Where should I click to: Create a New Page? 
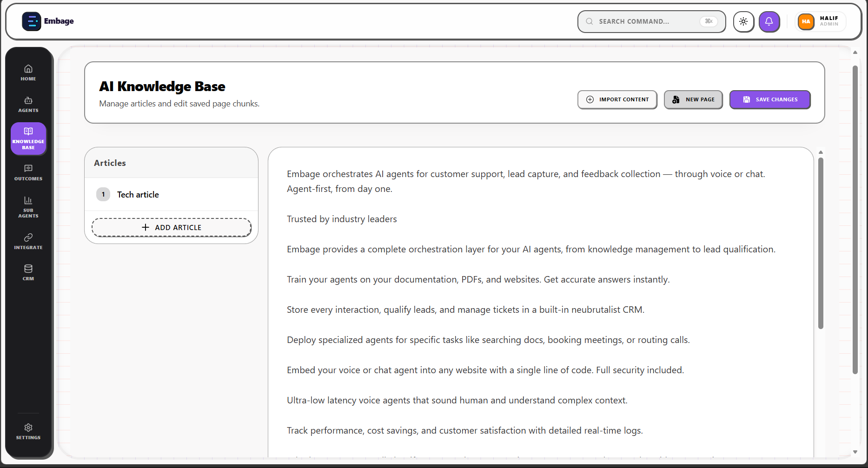point(693,99)
